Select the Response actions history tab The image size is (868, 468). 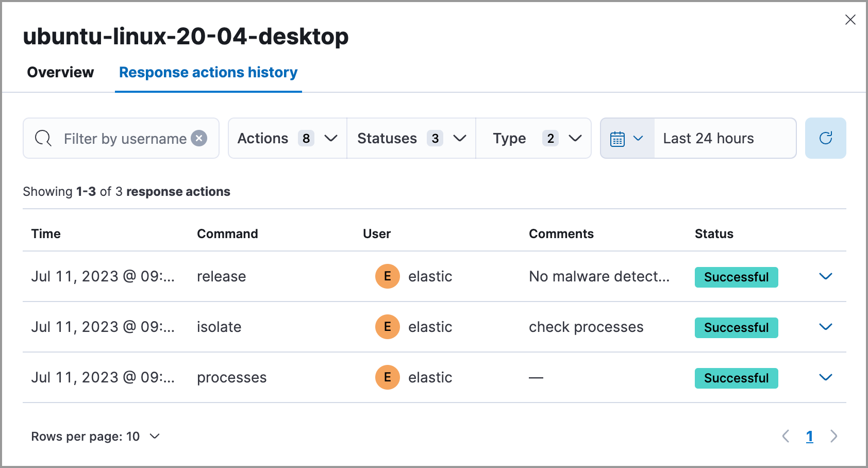[x=208, y=72]
